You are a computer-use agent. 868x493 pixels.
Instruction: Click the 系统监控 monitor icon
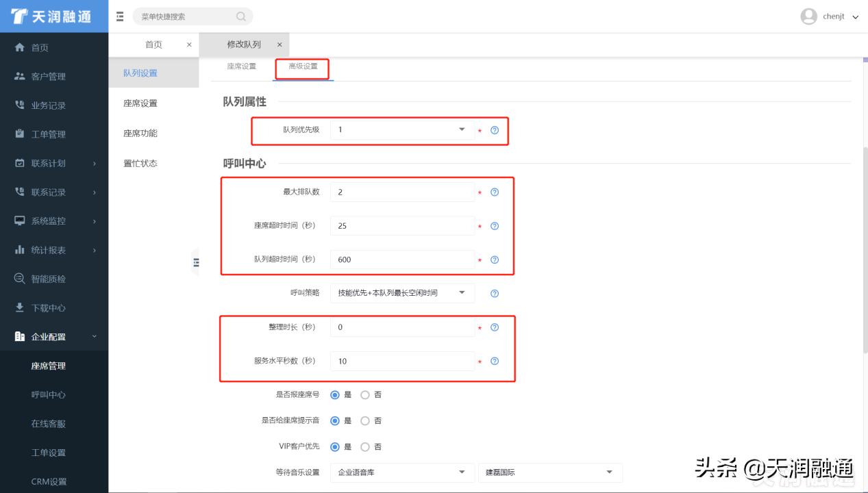(x=19, y=220)
